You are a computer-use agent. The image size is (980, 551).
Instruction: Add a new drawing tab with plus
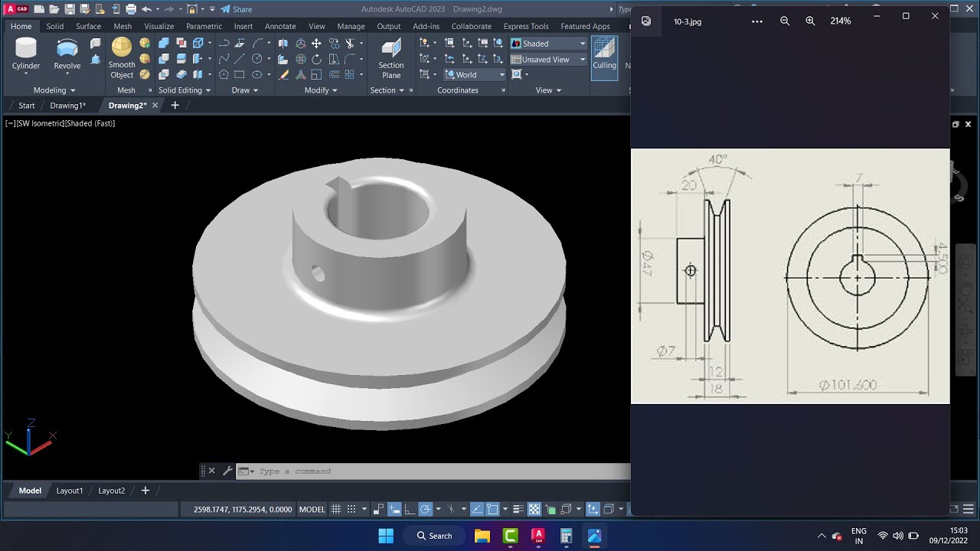click(175, 106)
